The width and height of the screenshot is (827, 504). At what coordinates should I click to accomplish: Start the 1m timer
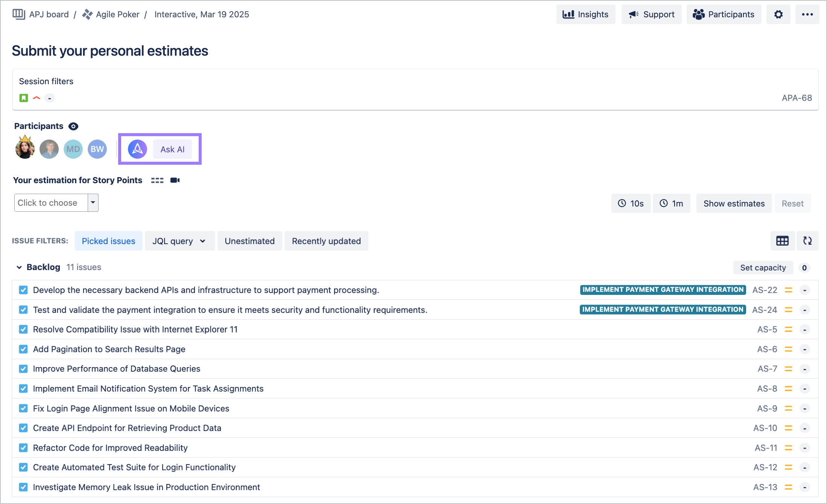click(x=671, y=203)
